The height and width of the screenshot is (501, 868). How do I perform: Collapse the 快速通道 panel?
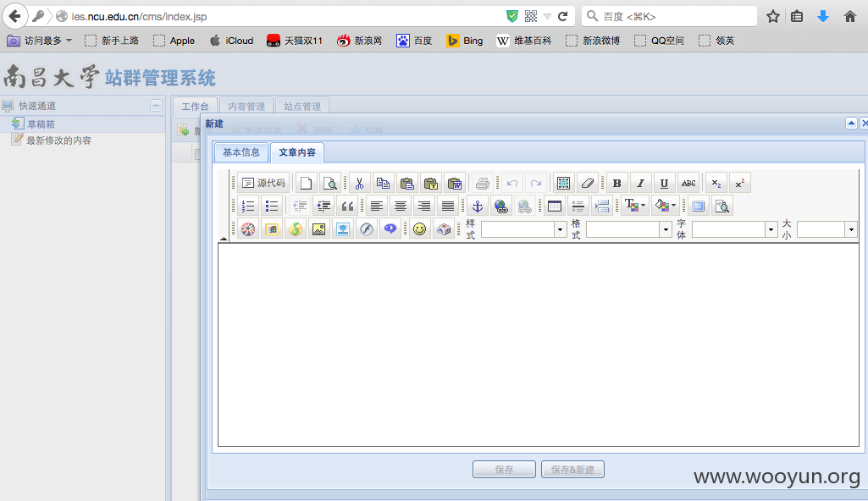click(156, 105)
